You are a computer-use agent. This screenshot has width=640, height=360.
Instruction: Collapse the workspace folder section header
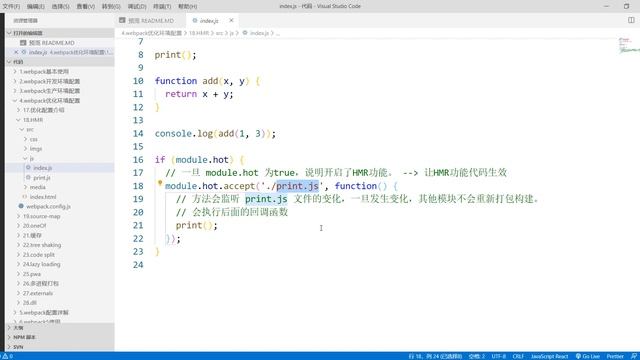tap(60, 62)
